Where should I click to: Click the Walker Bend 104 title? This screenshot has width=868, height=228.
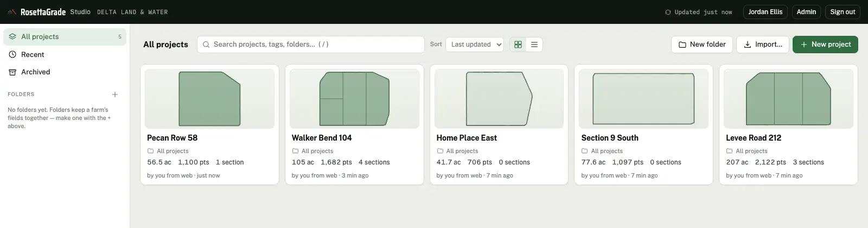tap(322, 138)
